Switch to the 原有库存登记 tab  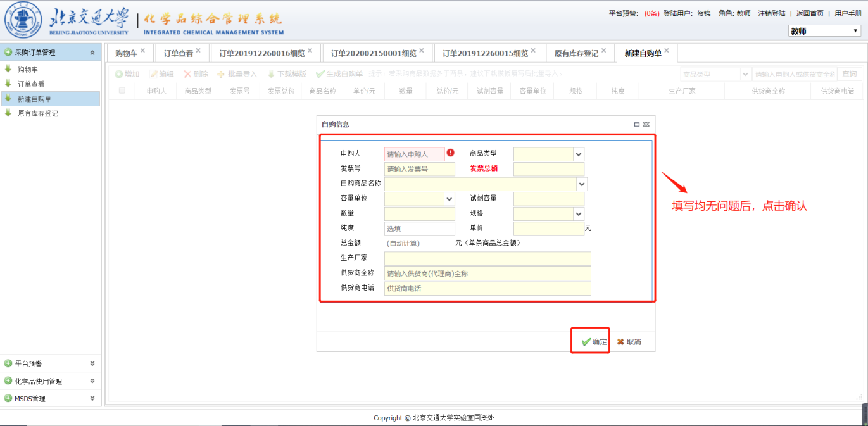(x=576, y=53)
